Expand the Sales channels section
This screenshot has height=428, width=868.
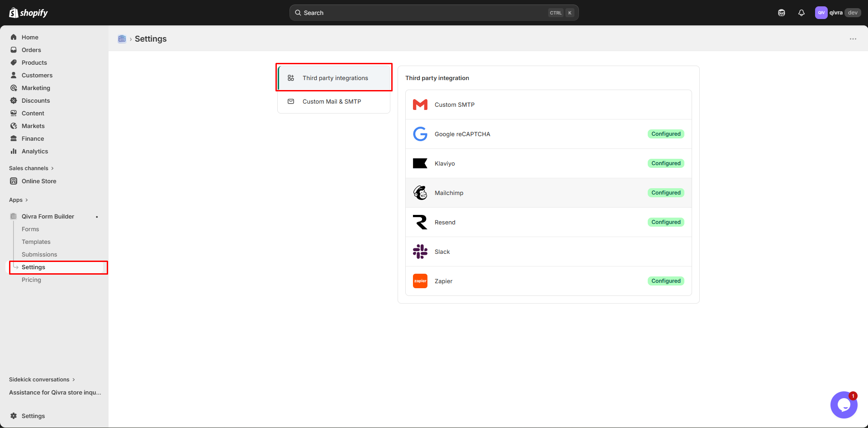(x=31, y=168)
